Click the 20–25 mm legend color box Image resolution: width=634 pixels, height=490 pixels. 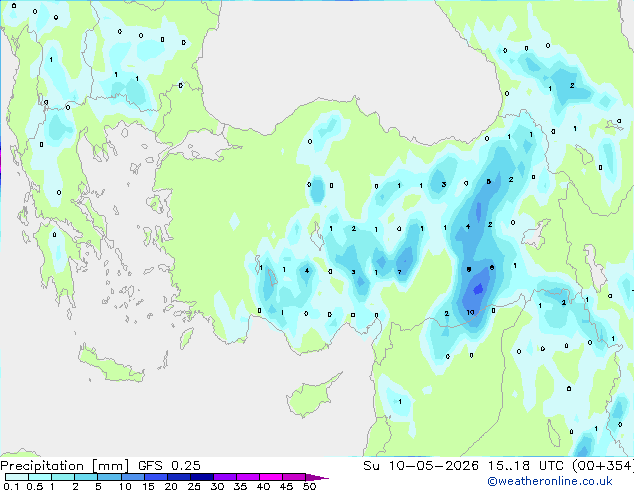179,477
